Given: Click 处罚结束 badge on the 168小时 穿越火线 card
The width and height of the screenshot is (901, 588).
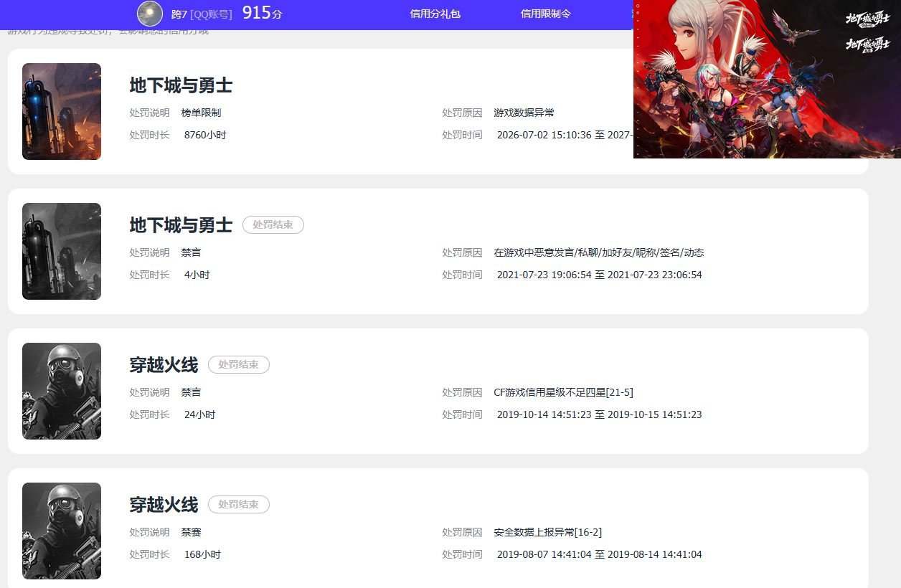Looking at the screenshot, I should pyautogui.click(x=239, y=504).
